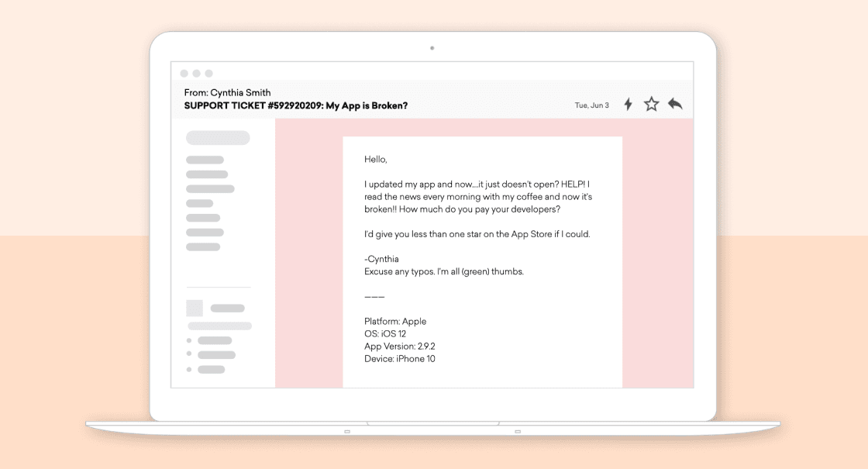Open the first sidebar item below the pill
Image resolution: width=868 pixels, height=469 pixels.
tap(205, 160)
